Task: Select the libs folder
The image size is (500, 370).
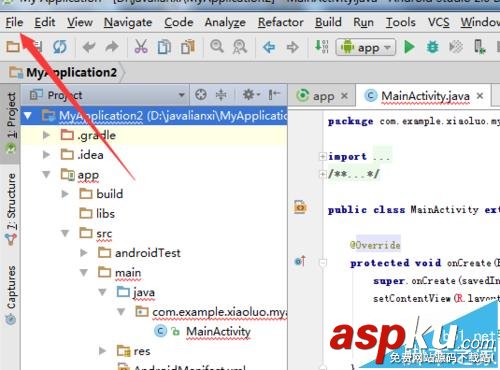Action: pos(154,214)
